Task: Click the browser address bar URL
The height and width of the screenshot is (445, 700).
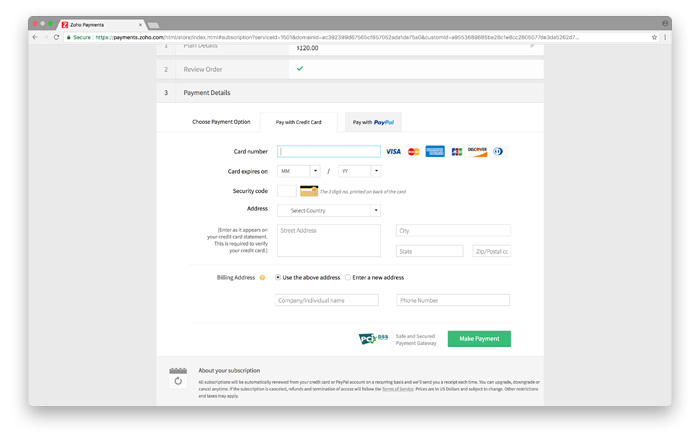Action: pyautogui.click(x=337, y=37)
